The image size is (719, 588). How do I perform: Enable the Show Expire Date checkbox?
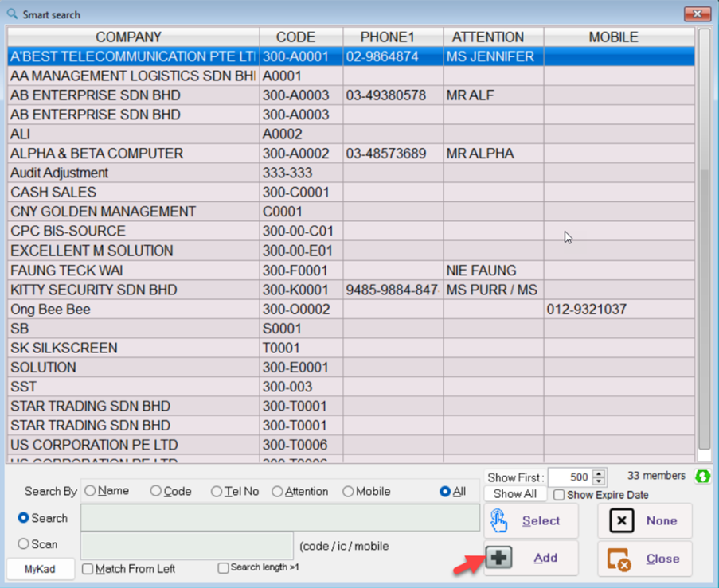click(560, 495)
